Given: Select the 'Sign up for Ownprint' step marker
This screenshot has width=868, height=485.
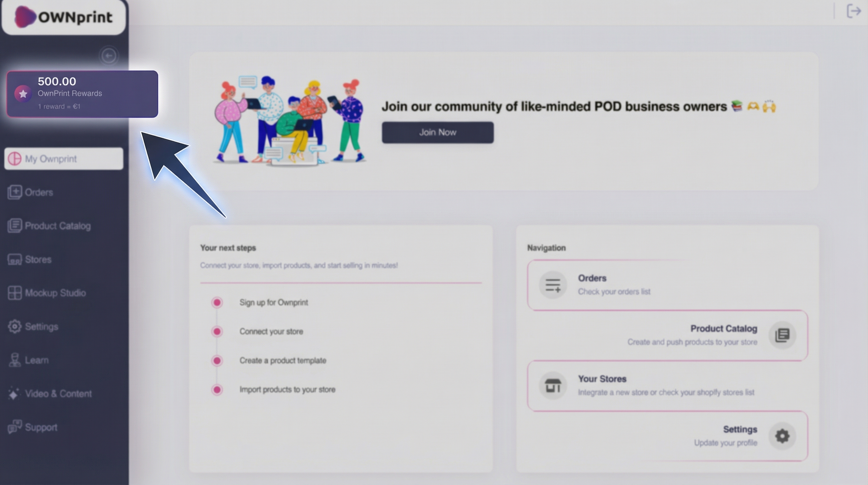Looking at the screenshot, I should click(x=217, y=302).
